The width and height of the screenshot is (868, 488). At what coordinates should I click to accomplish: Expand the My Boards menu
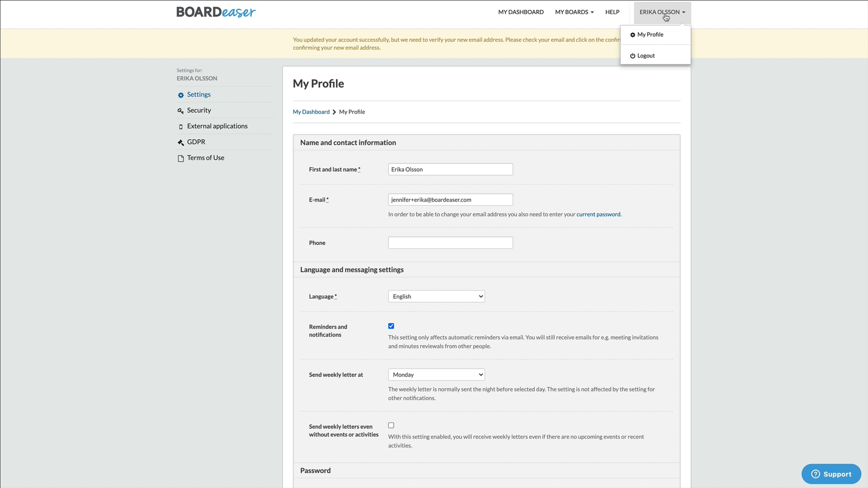tap(574, 12)
